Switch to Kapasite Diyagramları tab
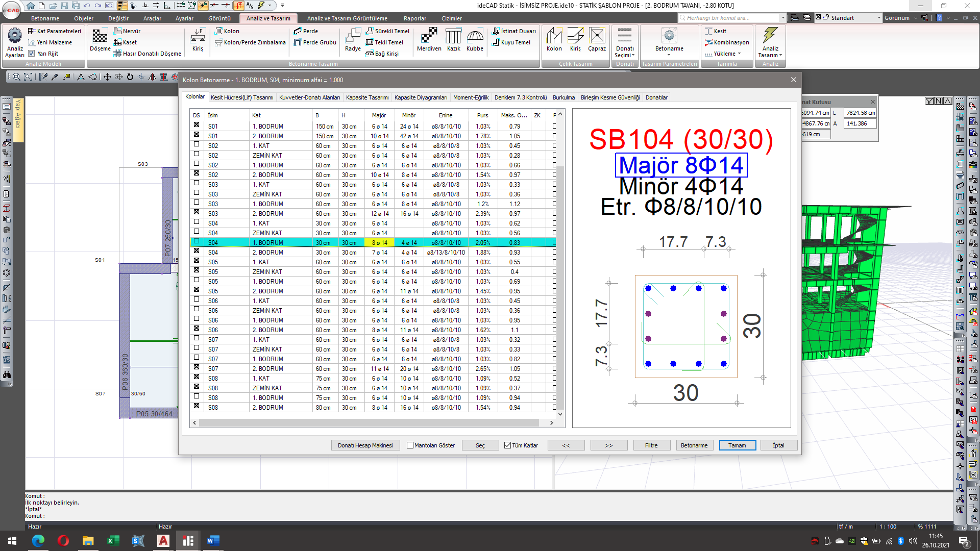The width and height of the screenshot is (980, 551). coord(421,97)
